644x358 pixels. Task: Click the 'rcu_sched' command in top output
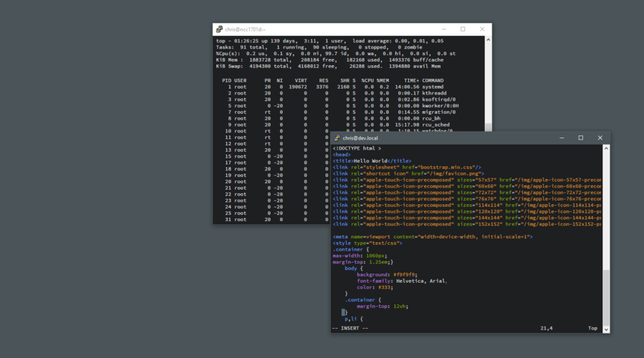click(436, 125)
